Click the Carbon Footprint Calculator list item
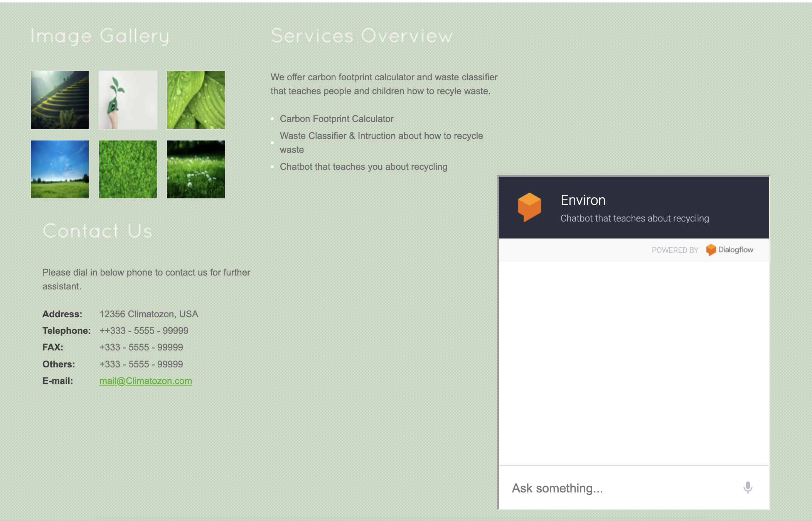The width and height of the screenshot is (812, 521). coord(336,119)
